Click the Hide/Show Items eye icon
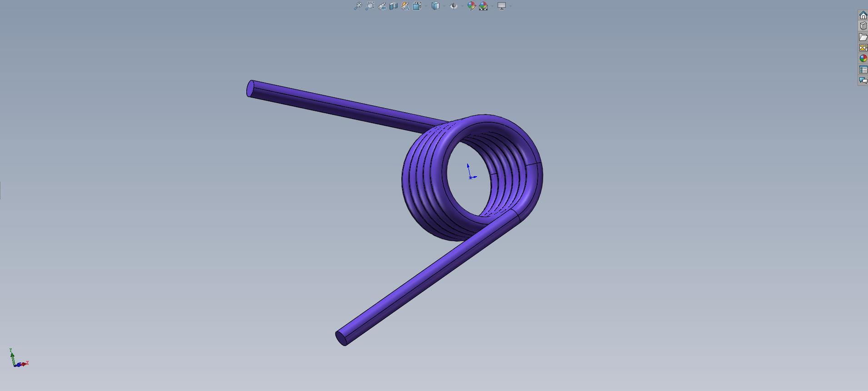Screen dimensions: 868x391 tap(454, 6)
